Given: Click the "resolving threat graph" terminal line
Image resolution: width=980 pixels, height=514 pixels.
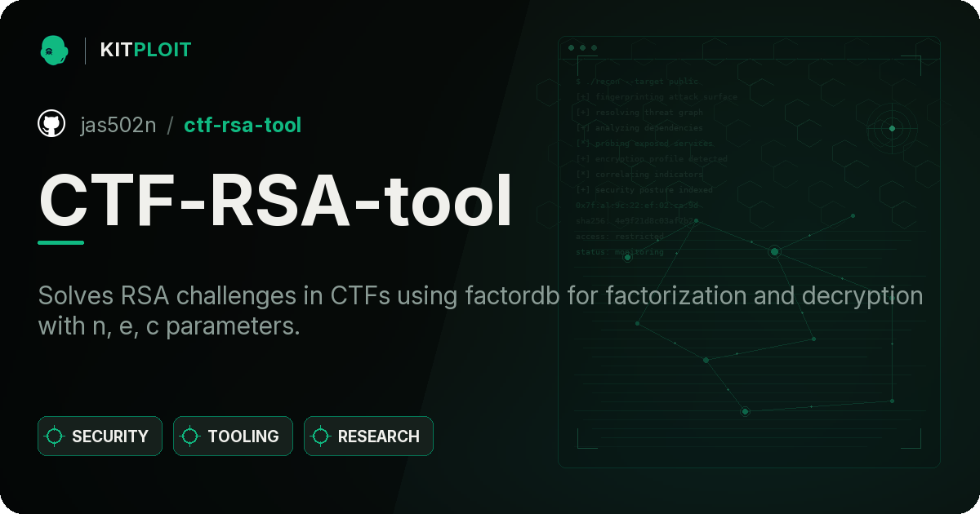Looking at the screenshot, I should (x=639, y=112).
